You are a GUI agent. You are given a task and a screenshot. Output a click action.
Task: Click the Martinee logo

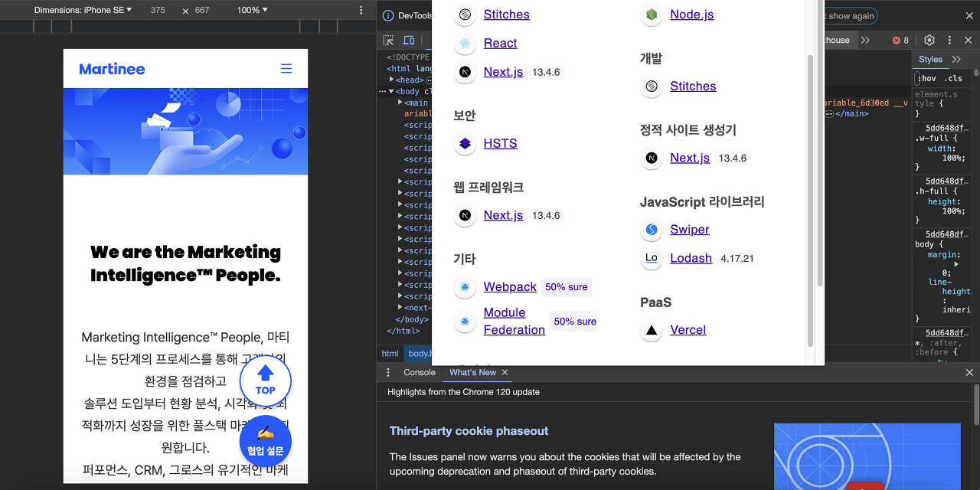112,69
